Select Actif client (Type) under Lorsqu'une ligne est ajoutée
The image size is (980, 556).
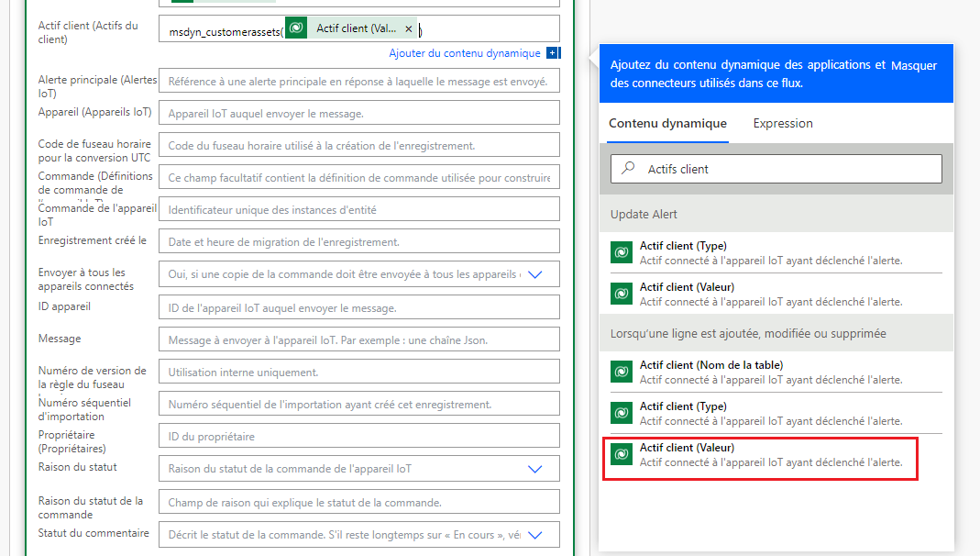tap(776, 414)
